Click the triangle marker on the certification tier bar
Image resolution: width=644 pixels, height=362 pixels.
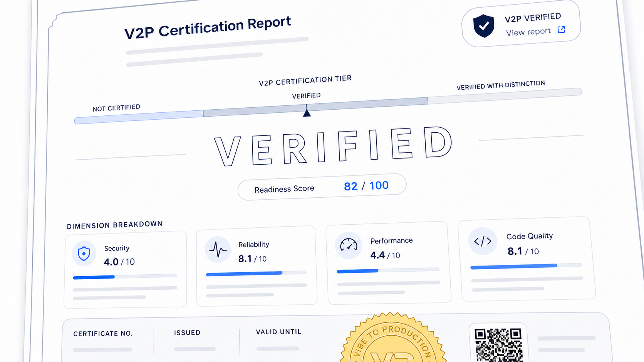307,112
